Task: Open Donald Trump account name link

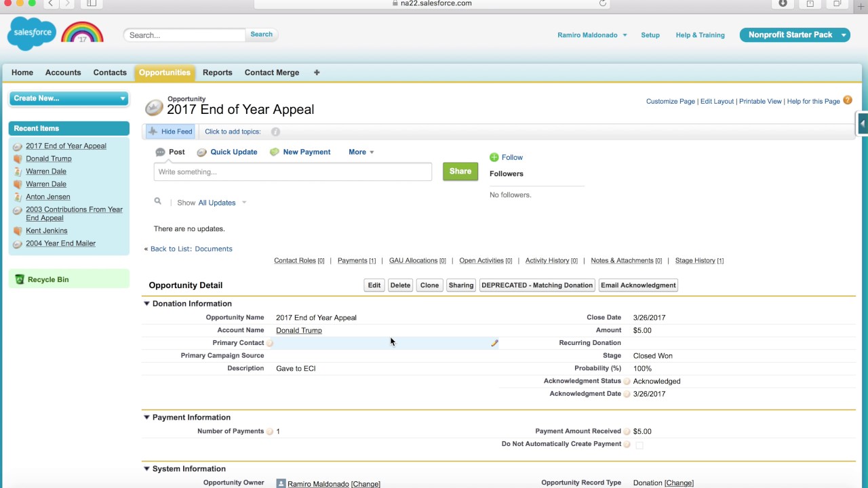Action: pyautogui.click(x=299, y=331)
